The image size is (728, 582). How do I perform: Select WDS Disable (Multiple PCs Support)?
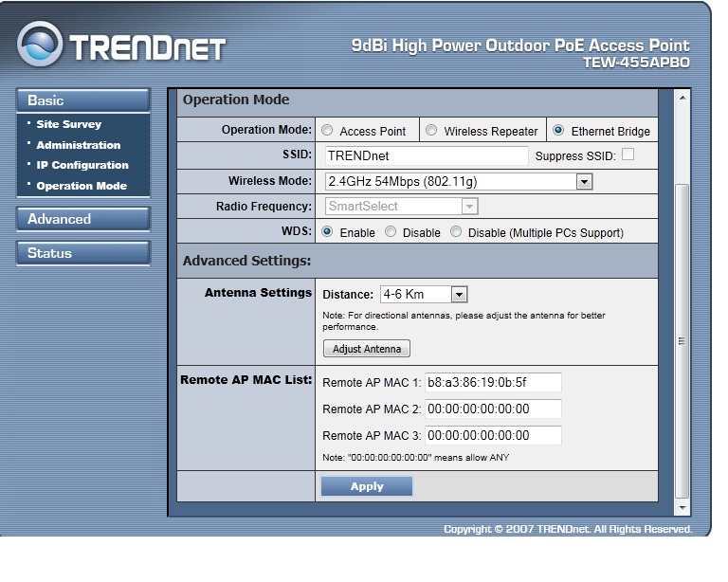[x=456, y=232]
